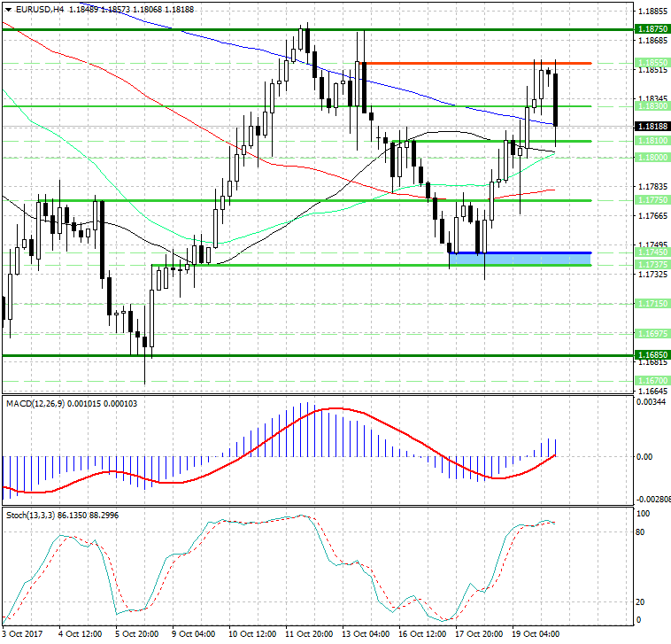Click the 11 Oct 20:00 time axis label
Viewport: 671px width, 644px height.
(308, 634)
